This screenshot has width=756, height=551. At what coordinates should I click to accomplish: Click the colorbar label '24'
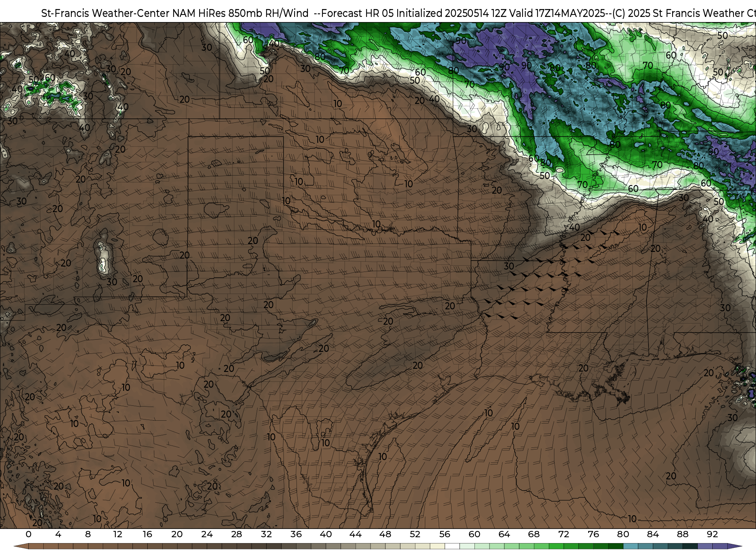pos(207,534)
